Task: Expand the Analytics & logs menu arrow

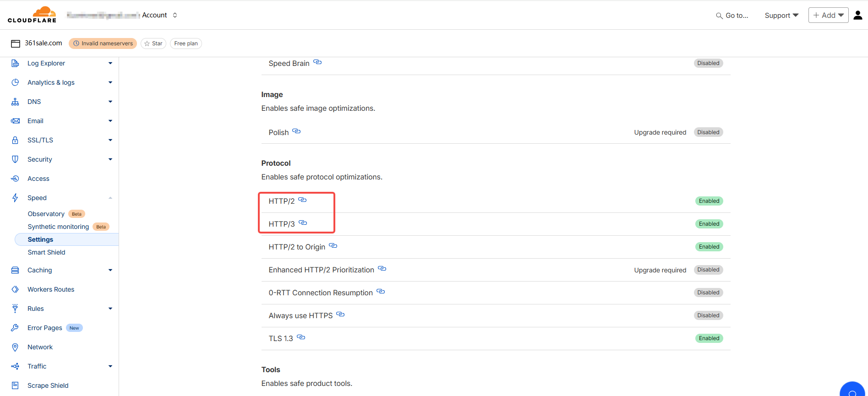Action: pyautogui.click(x=110, y=82)
